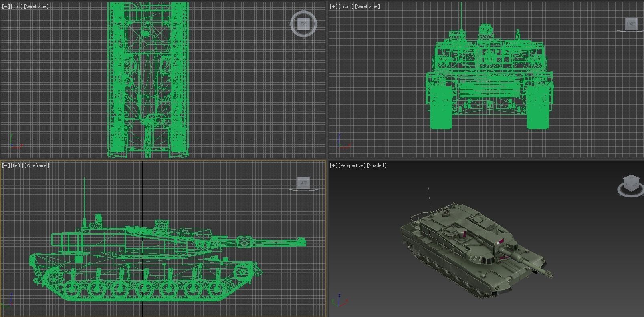This screenshot has width=644, height=317.
Task: Open the Shaded display mode menu
Action: tap(377, 165)
